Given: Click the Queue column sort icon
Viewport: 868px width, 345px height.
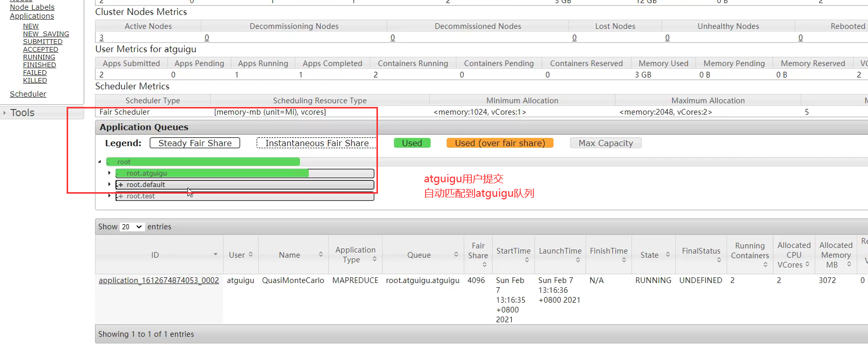Looking at the screenshot, I should click(456, 255).
